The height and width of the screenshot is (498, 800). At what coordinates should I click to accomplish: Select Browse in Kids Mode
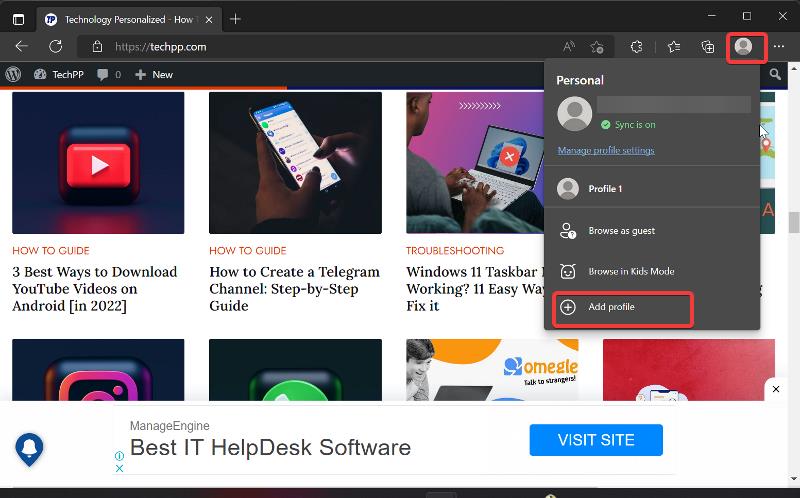click(x=630, y=271)
